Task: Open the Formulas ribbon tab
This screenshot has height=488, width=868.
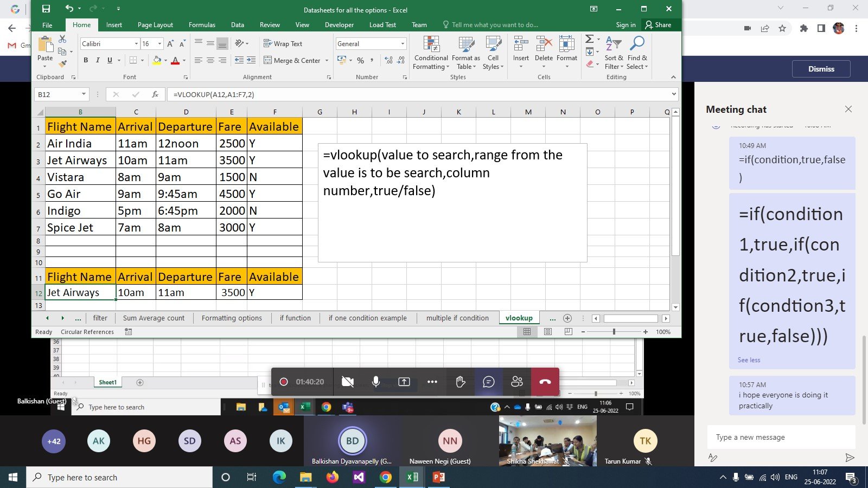Action: pyautogui.click(x=202, y=25)
